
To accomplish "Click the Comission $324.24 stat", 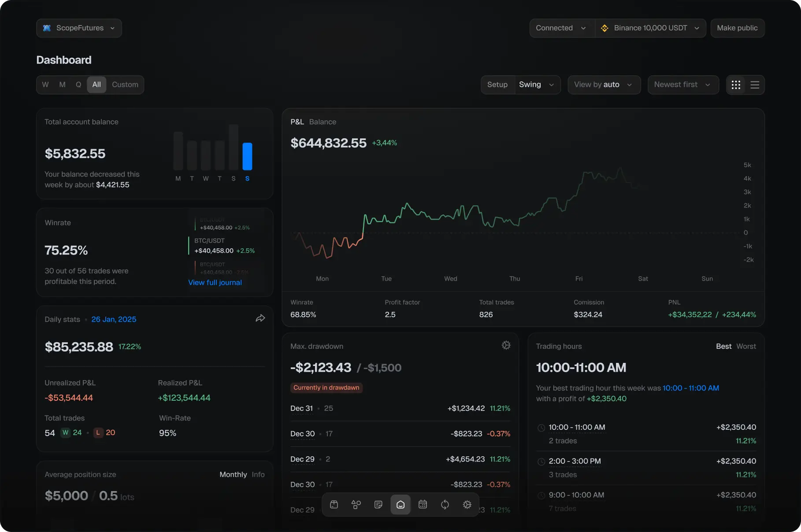I will pos(589,309).
